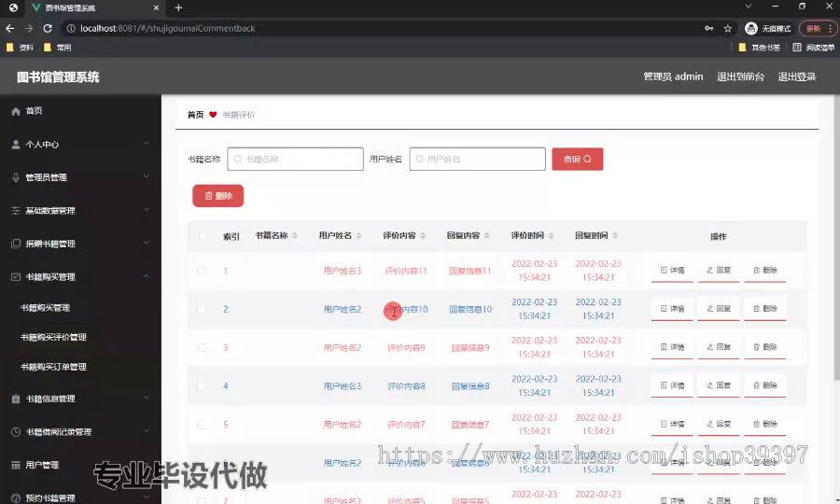Expand the 捐赠书籍管理 menu chevron
The width and height of the screenshot is (840, 504).
[146, 244]
